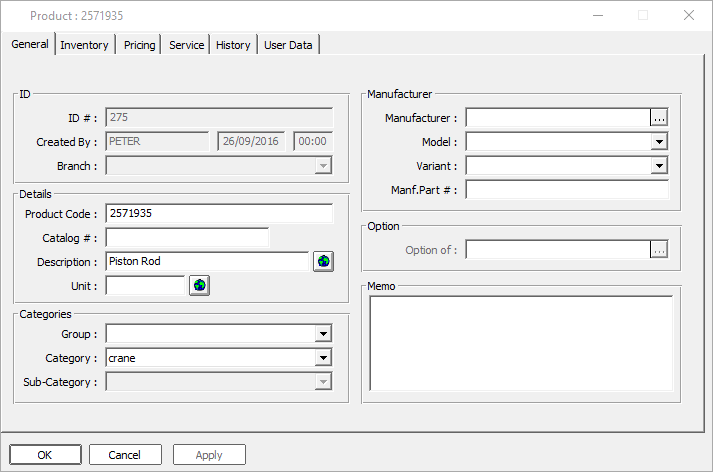Click into the Manufacturer text field
The width and height of the screenshot is (713, 472).
pyautogui.click(x=558, y=118)
